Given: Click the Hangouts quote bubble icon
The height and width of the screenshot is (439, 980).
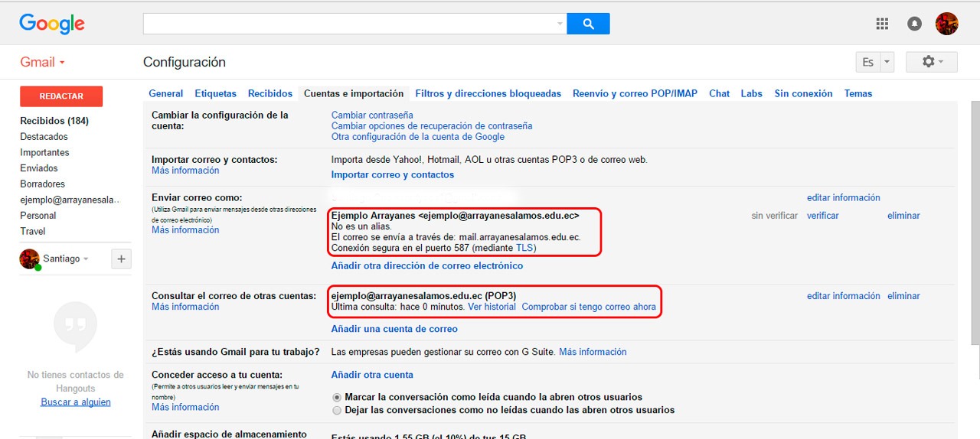Looking at the screenshot, I should point(75,327).
